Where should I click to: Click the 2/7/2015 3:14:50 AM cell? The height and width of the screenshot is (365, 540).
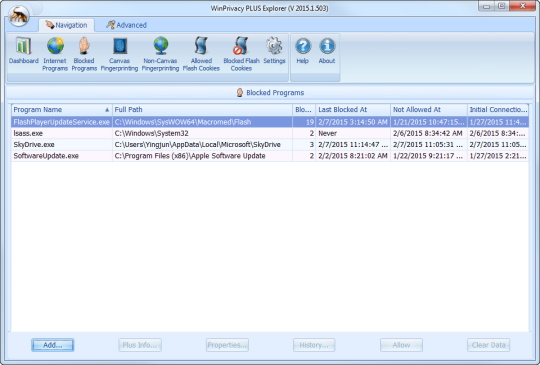[353, 122]
